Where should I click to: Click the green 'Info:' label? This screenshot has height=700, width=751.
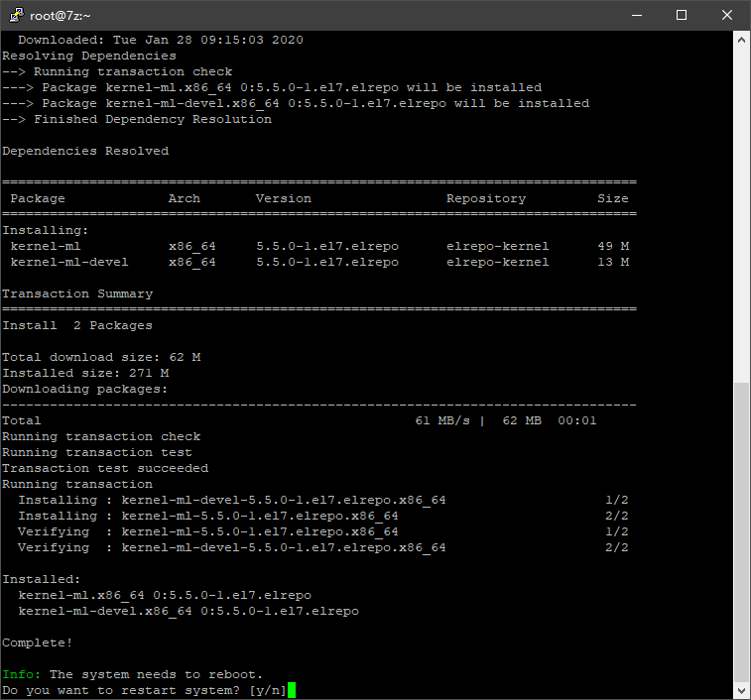(x=22, y=674)
